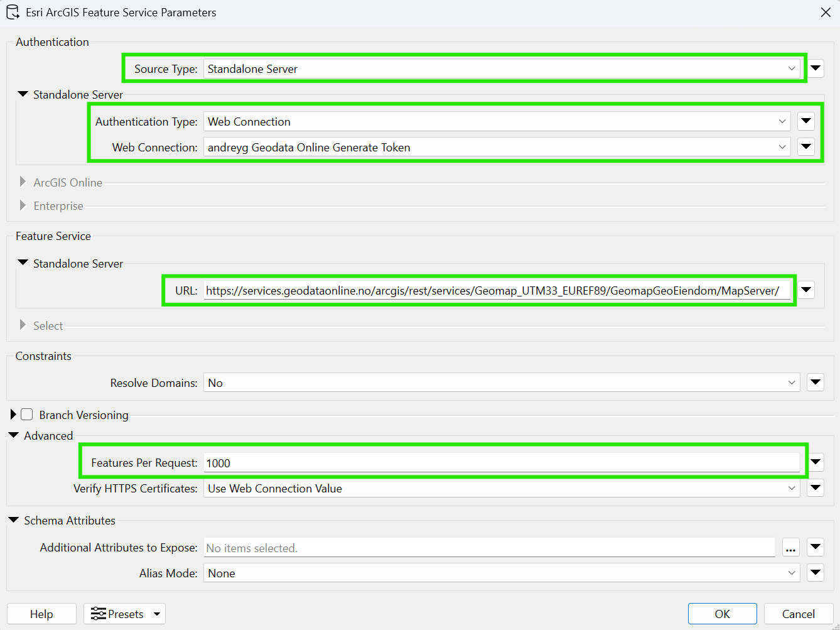Open the Verify HTTPS Certificates arrow menu
This screenshot has width=840, height=630.
pos(816,487)
